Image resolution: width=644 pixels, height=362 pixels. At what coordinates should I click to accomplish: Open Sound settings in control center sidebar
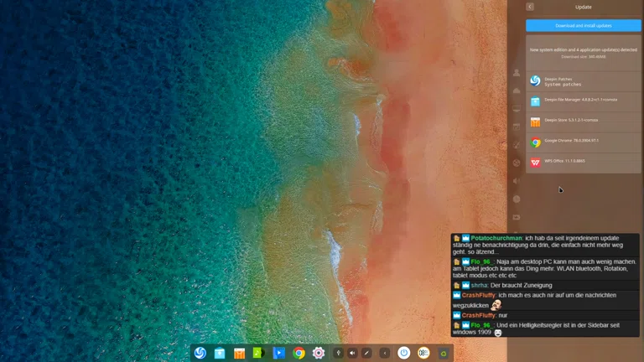point(517,181)
